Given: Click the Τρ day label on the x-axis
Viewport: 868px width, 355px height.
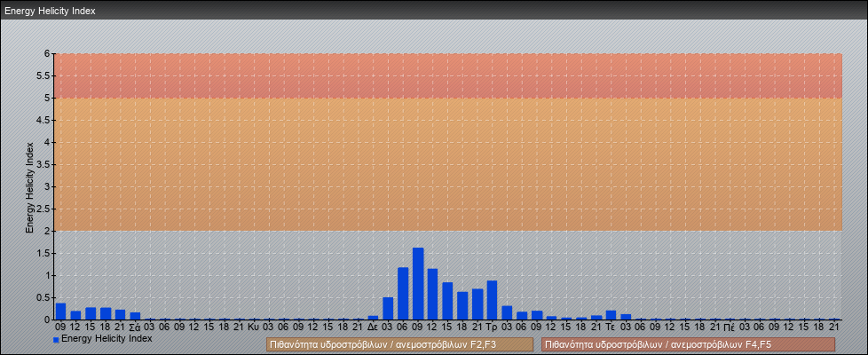Looking at the screenshot, I should pos(492,327).
